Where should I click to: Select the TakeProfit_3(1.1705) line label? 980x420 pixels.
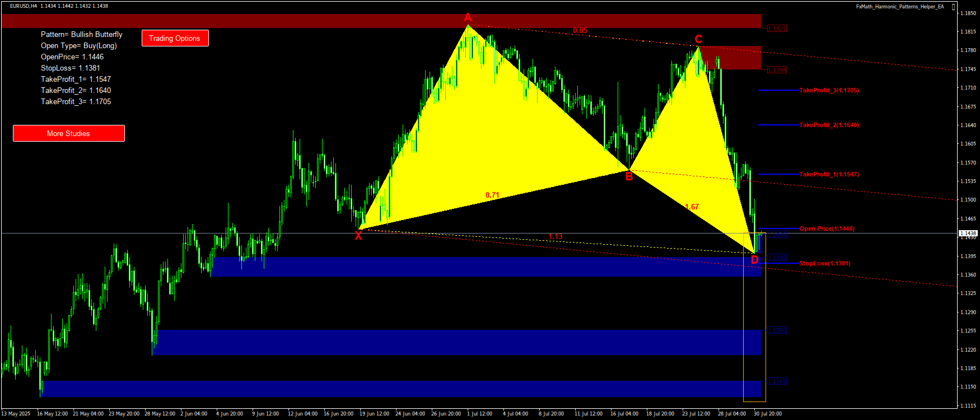coord(829,90)
